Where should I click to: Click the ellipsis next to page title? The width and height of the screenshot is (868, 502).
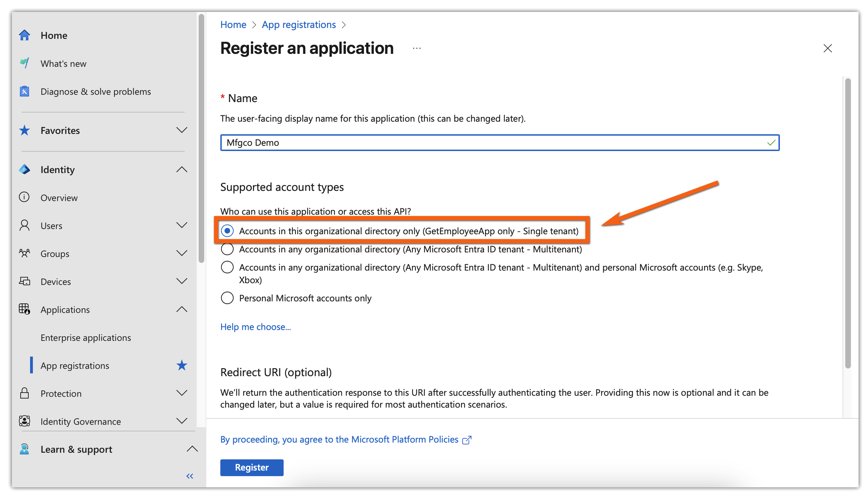(x=417, y=48)
